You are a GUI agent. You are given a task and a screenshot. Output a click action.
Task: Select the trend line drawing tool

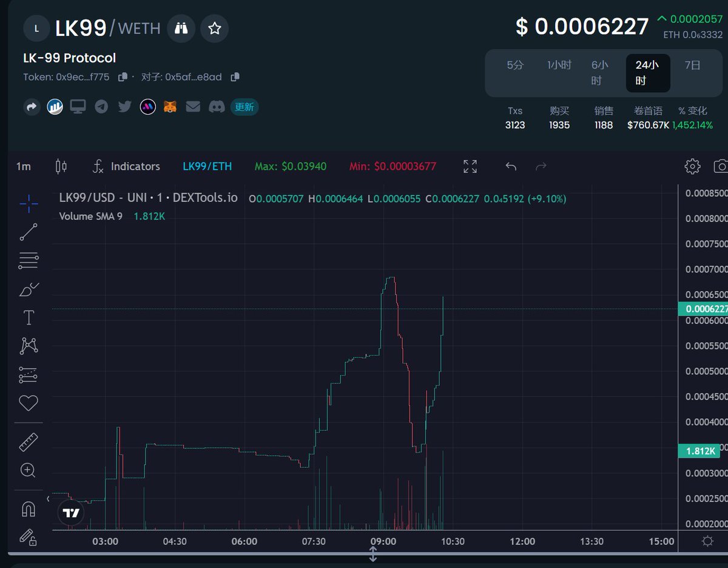point(29,232)
